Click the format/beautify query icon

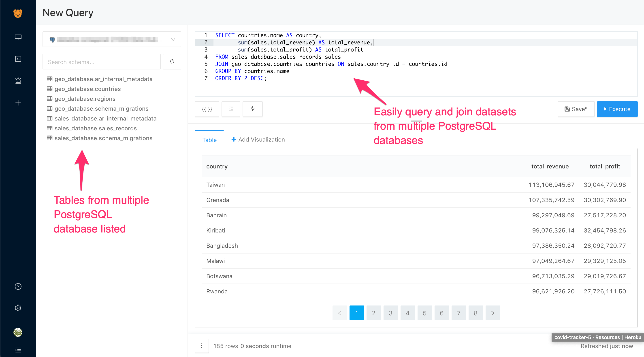click(x=231, y=109)
